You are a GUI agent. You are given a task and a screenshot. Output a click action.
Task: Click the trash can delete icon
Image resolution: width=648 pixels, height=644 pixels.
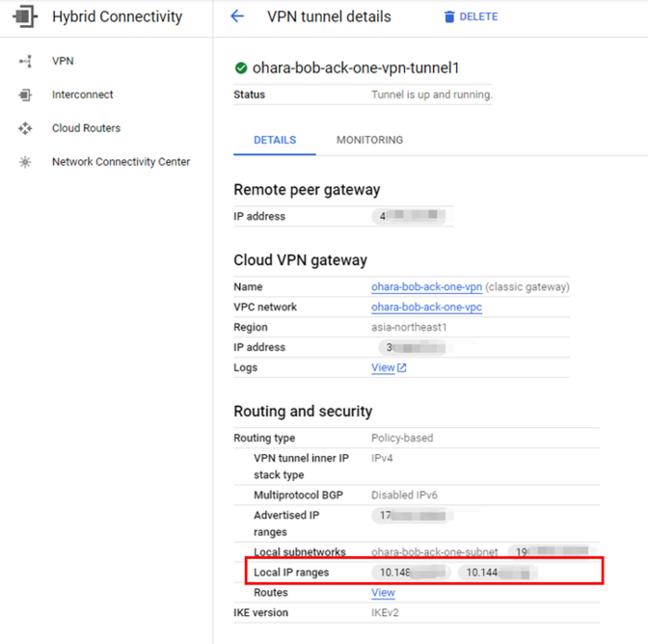tap(448, 17)
